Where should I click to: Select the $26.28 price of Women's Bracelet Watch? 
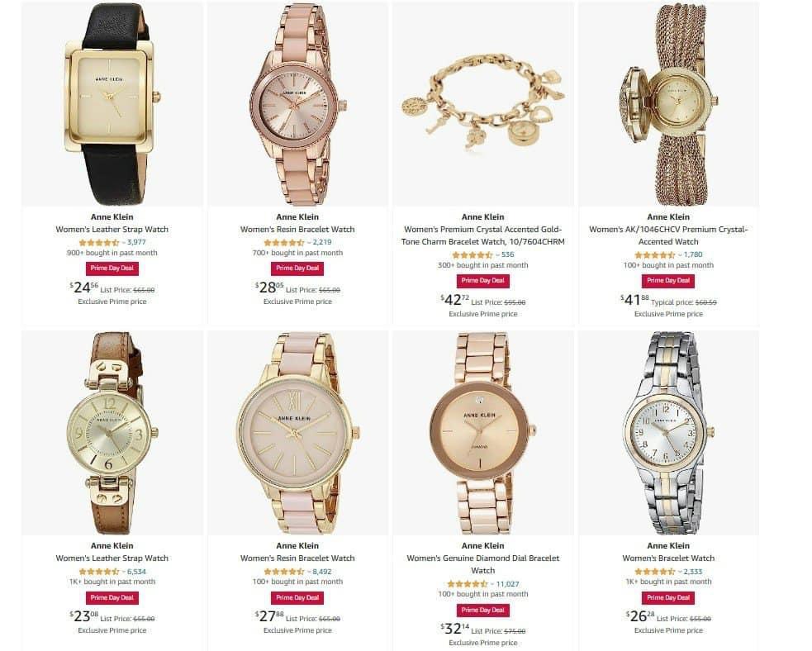[x=640, y=615]
